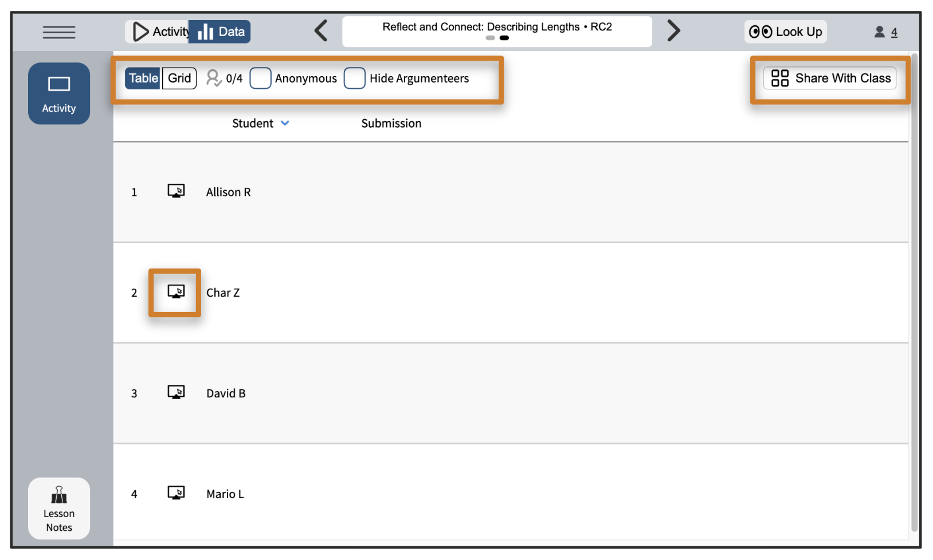Click the student count icon showing 4
Image resolution: width=933 pixels, height=560 pixels.
point(885,32)
